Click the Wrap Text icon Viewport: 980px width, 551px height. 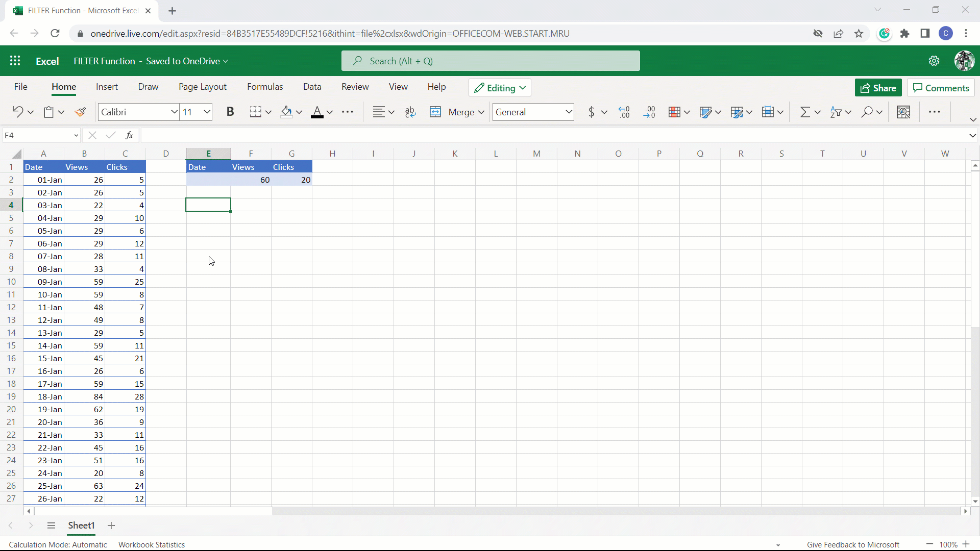tap(410, 112)
